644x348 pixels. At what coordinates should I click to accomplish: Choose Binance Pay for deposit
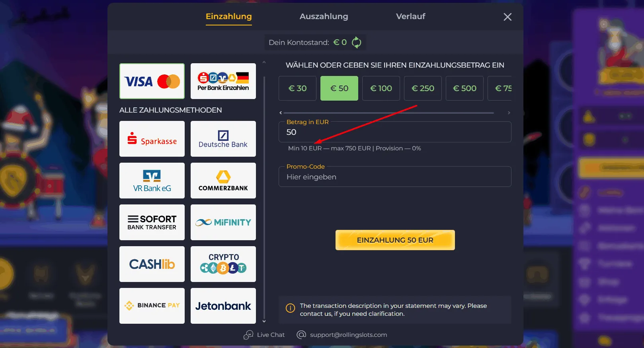click(x=152, y=306)
